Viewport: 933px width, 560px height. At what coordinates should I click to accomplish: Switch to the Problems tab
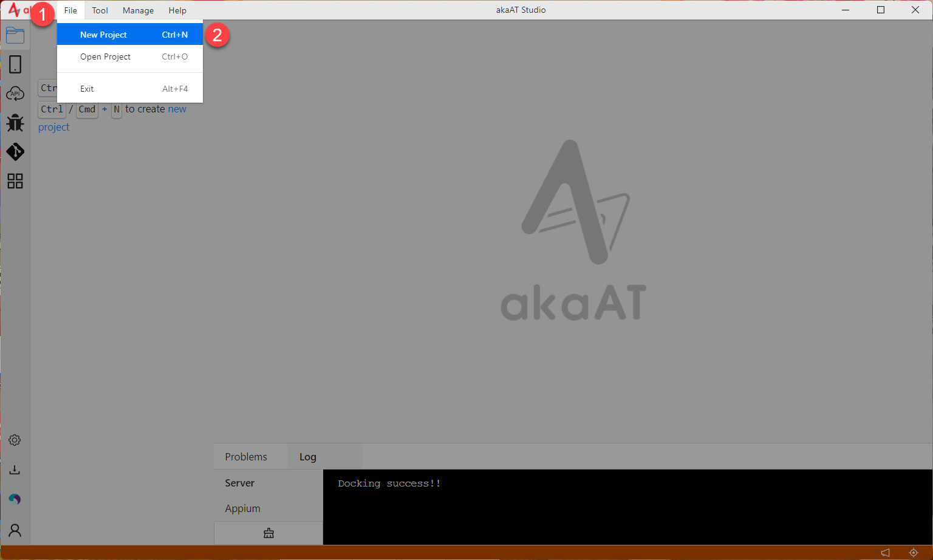[x=246, y=457]
